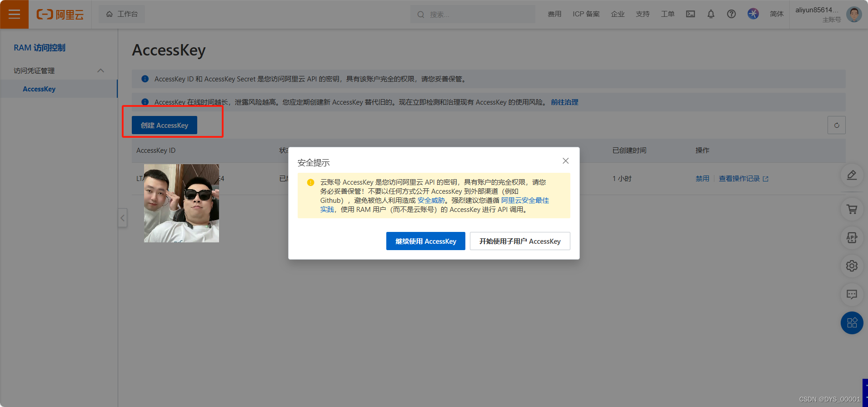Viewport: 868px width, 407px height.
Task: Click the search input field
Action: [473, 15]
